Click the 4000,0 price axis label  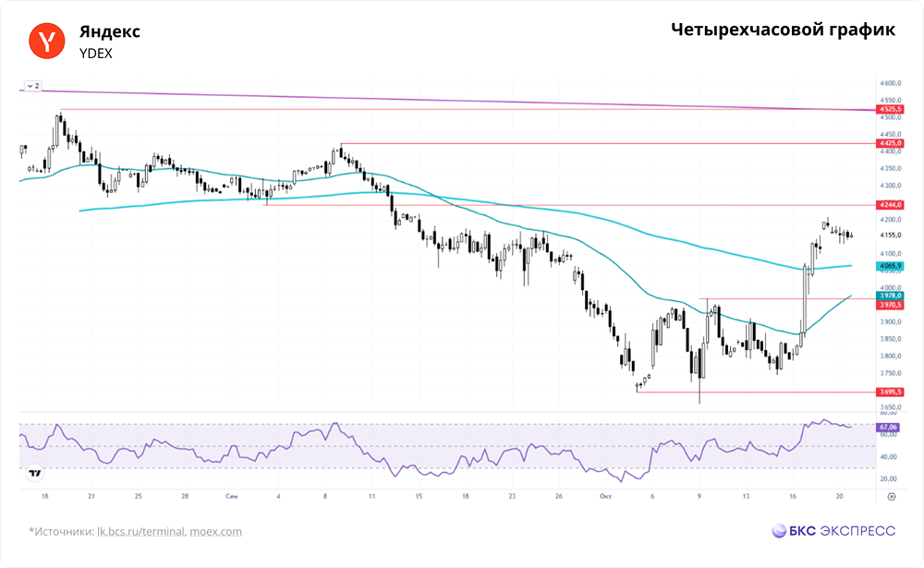pyautogui.click(x=891, y=287)
